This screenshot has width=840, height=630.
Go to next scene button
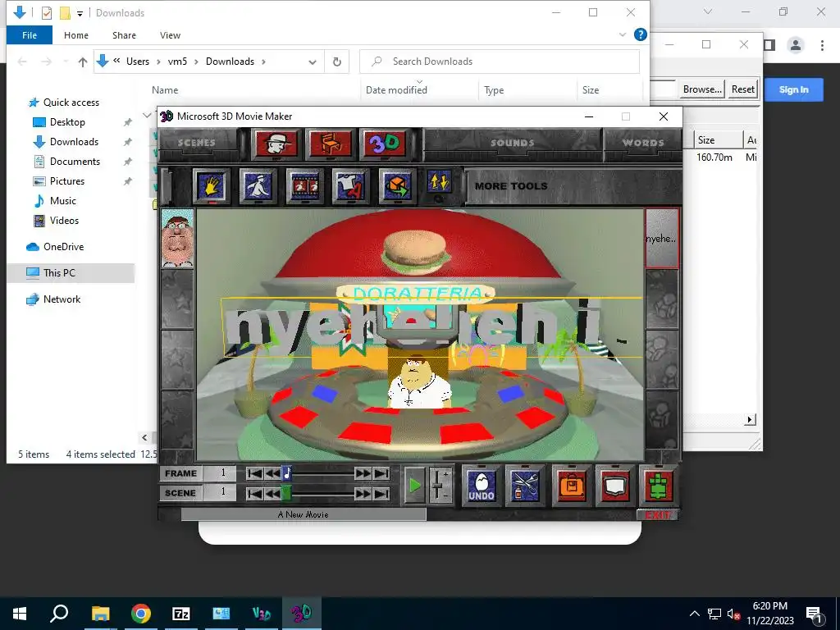363,493
